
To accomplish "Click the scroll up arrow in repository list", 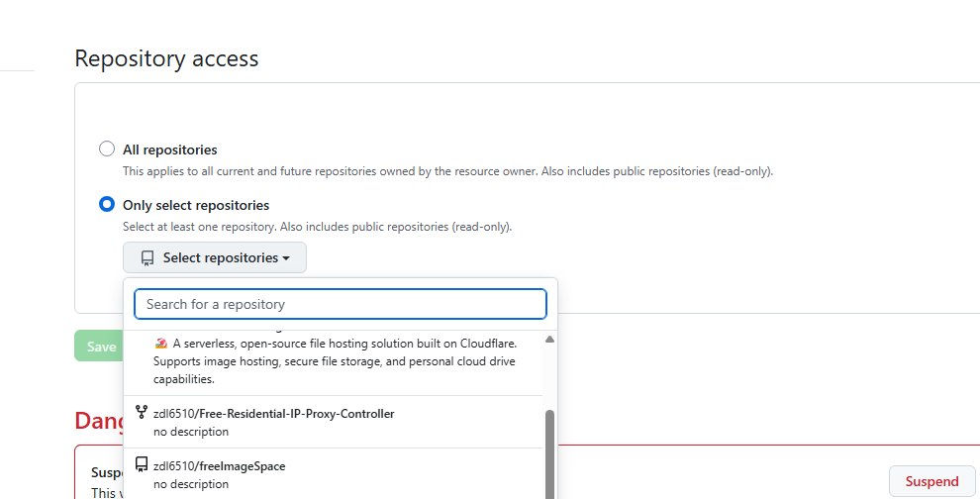I will [550, 340].
